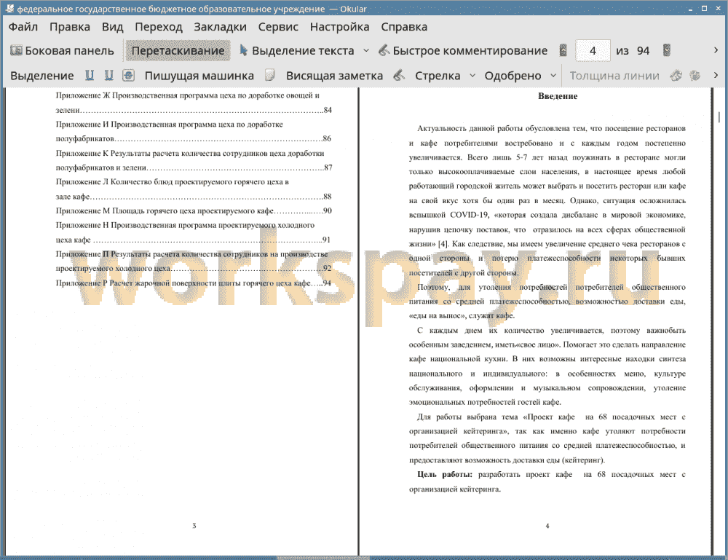
Task: Open the Правка menu
Action: (x=70, y=27)
